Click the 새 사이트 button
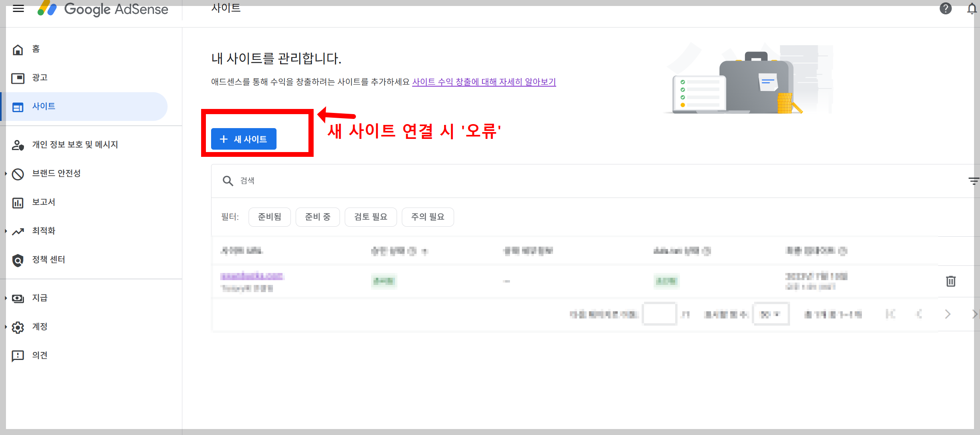Image resolution: width=980 pixels, height=435 pixels. 244,139
